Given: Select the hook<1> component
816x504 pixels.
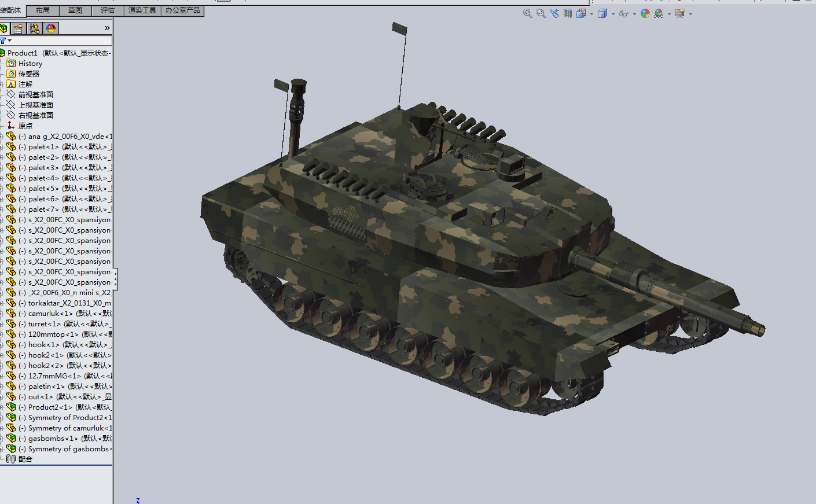Looking at the screenshot, I should [x=59, y=345].
